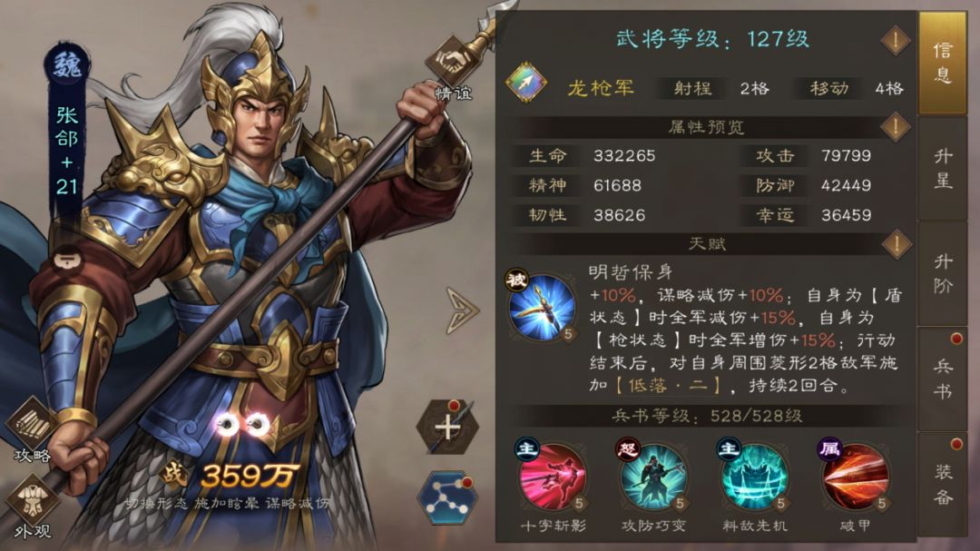The width and height of the screenshot is (980, 551).
Task: Tap the 料敌先机 skill icon
Action: (754, 477)
